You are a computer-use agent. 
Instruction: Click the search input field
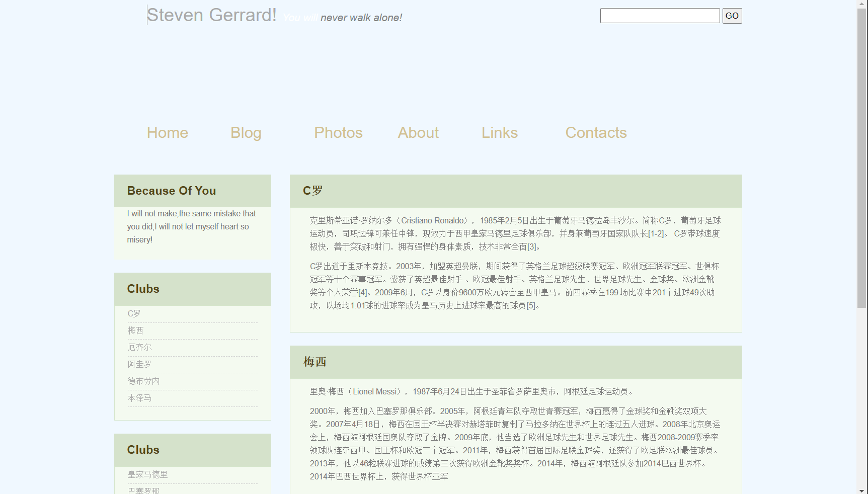(x=660, y=16)
